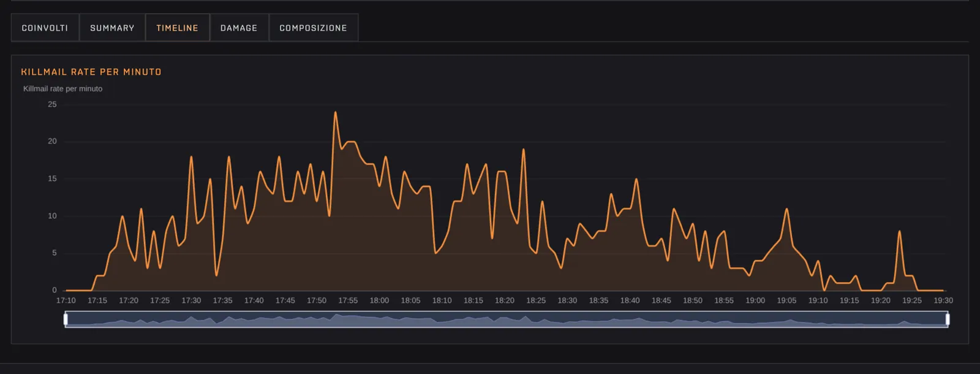The height and width of the screenshot is (374, 980).
Task: Select the 17:30 label on the time axis
Action: coord(191,300)
